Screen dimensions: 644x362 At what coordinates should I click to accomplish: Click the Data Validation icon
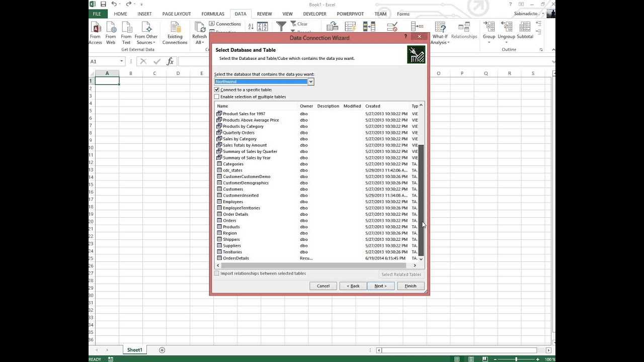[x=393, y=27]
